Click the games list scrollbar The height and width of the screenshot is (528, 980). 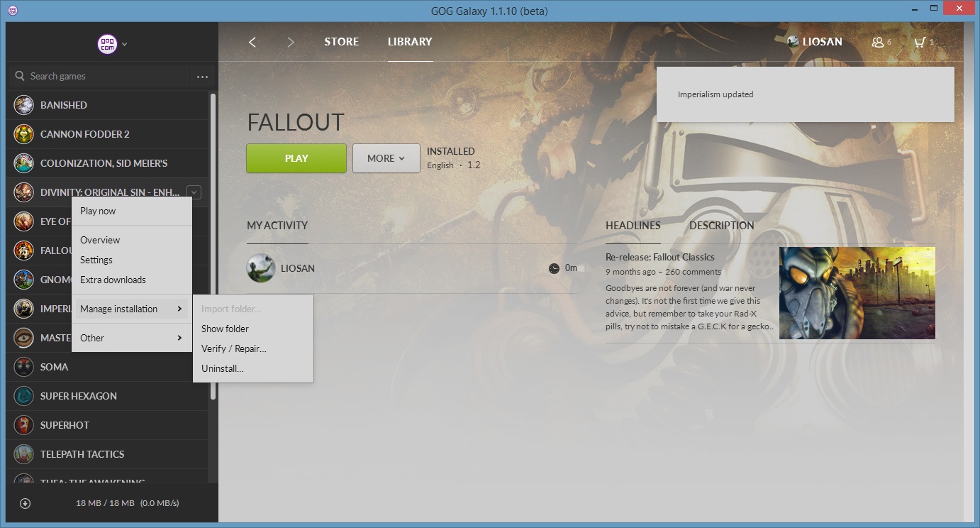(x=213, y=248)
